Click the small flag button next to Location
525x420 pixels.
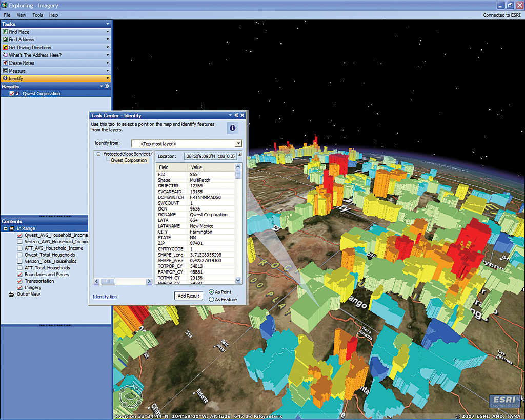(x=240, y=155)
